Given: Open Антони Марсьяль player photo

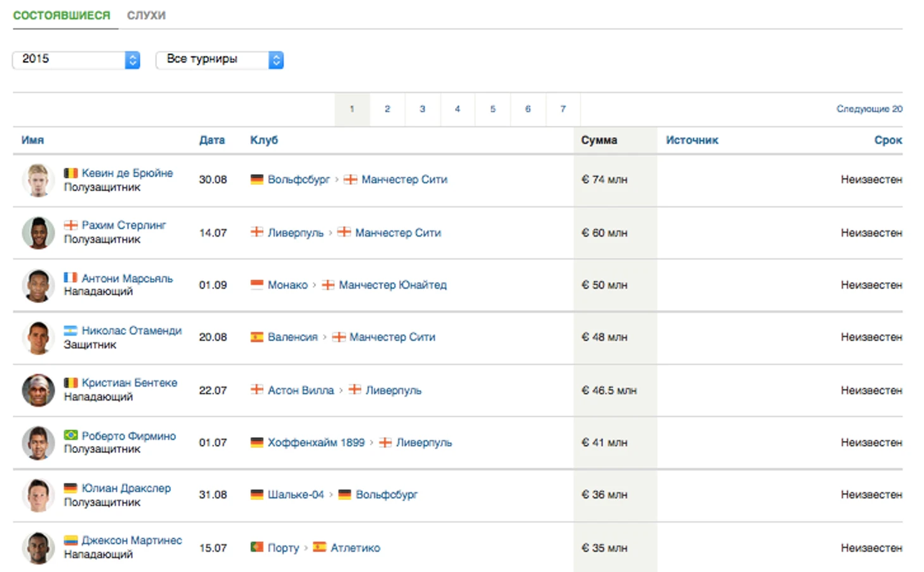Looking at the screenshot, I should [x=38, y=285].
